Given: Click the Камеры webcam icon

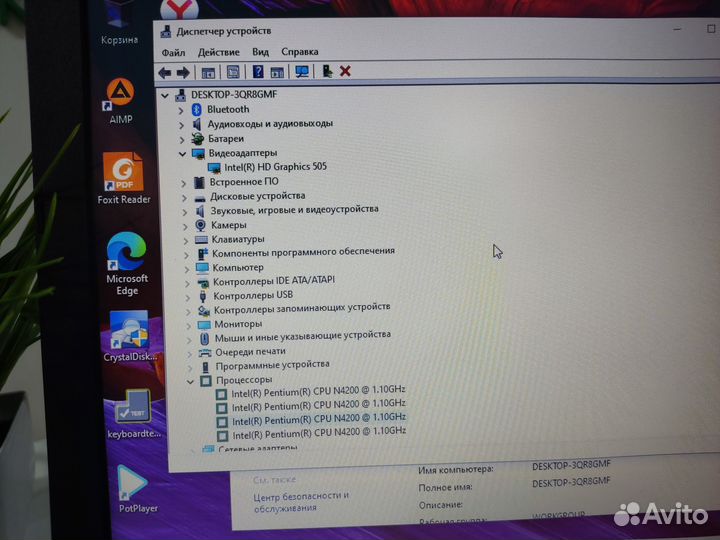Looking at the screenshot, I should click(x=200, y=225).
